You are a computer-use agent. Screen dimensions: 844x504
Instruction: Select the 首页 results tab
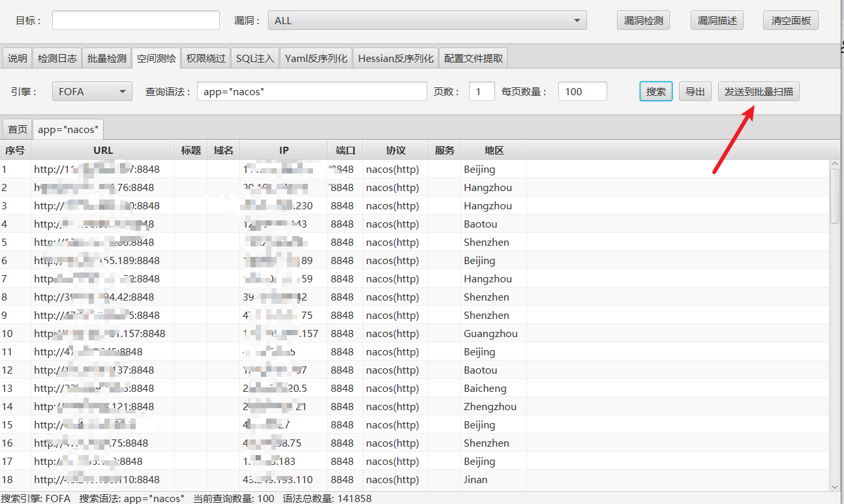(17, 128)
